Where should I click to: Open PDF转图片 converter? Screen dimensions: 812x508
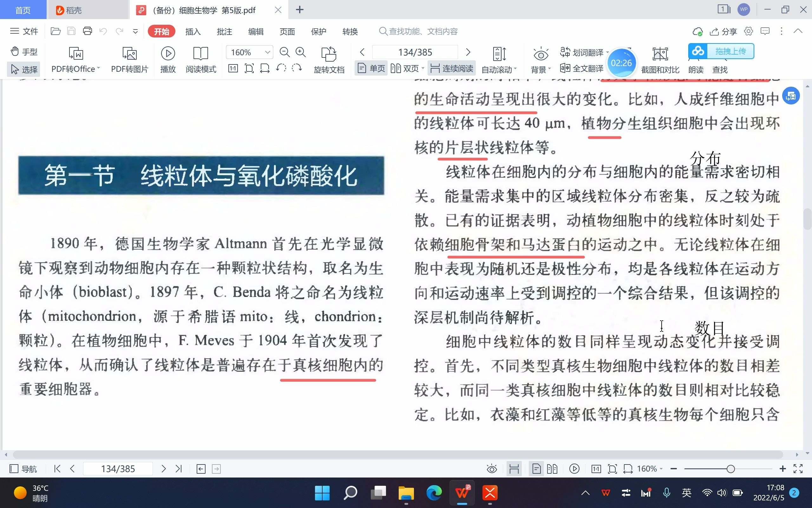click(x=129, y=59)
